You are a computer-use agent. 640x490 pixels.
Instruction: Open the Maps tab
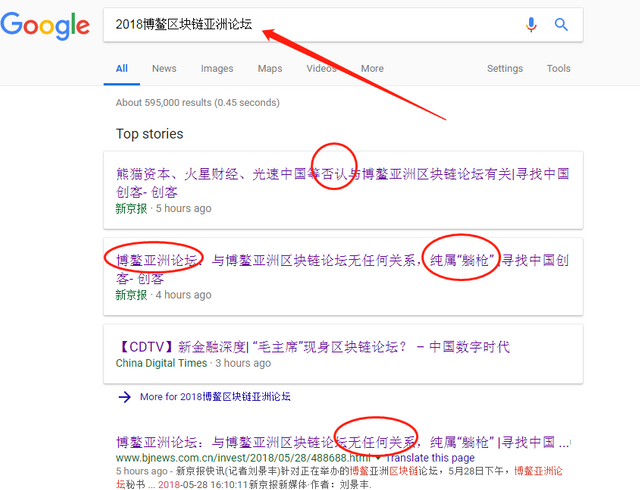click(270, 69)
